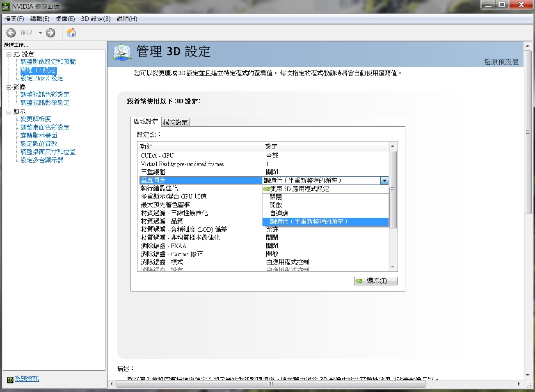Select the 執行緒最佳化 row
Image resolution: width=535 pixels, height=392 pixels.
click(x=200, y=188)
